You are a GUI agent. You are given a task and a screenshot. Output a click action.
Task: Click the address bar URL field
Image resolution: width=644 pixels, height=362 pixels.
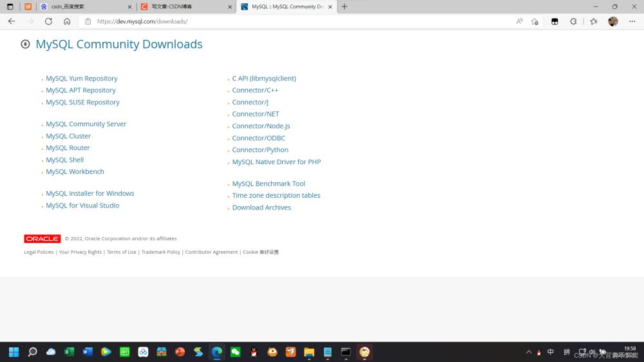(290, 21)
